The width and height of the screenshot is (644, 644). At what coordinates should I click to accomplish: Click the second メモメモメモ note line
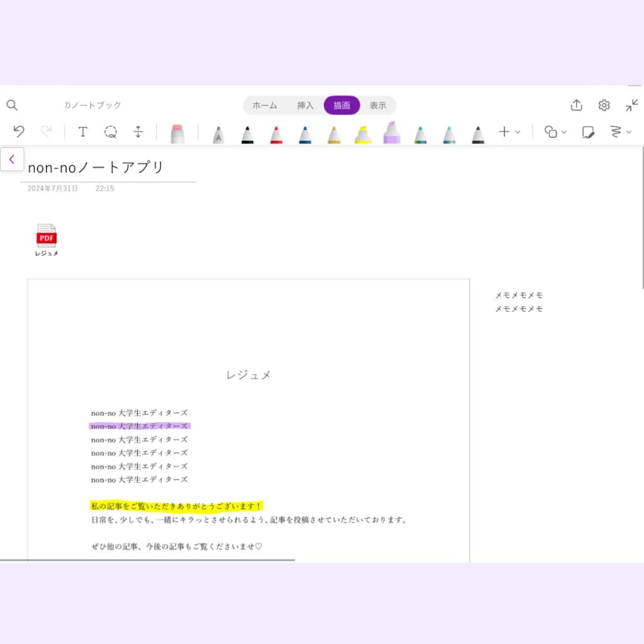click(x=519, y=309)
